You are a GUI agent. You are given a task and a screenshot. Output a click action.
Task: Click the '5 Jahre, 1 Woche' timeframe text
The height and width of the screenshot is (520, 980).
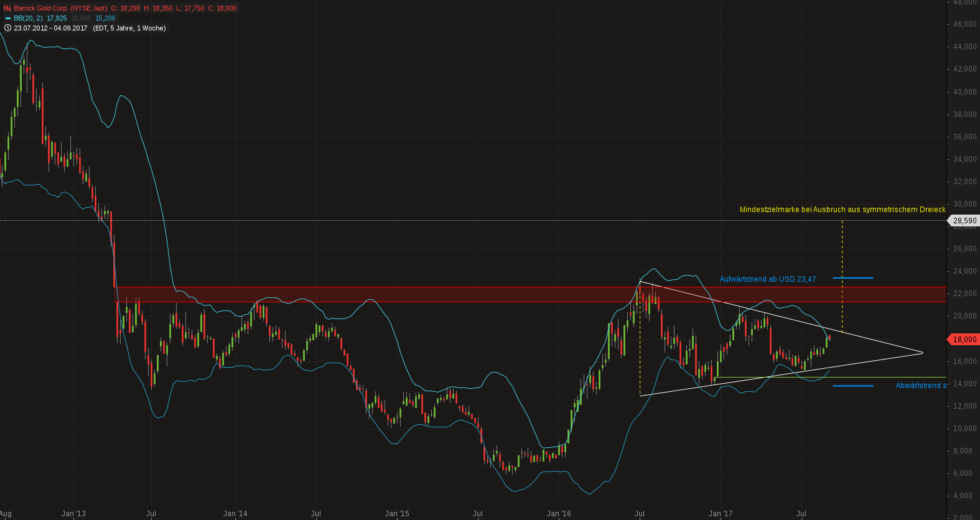(x=138, y=28)
